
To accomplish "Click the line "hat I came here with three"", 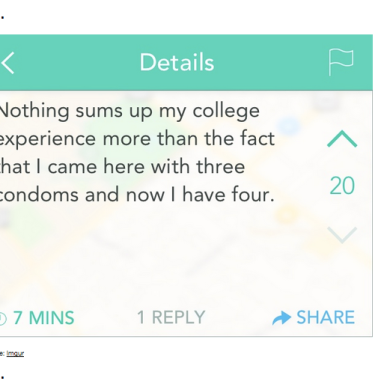I will click(x=122, y=167).
